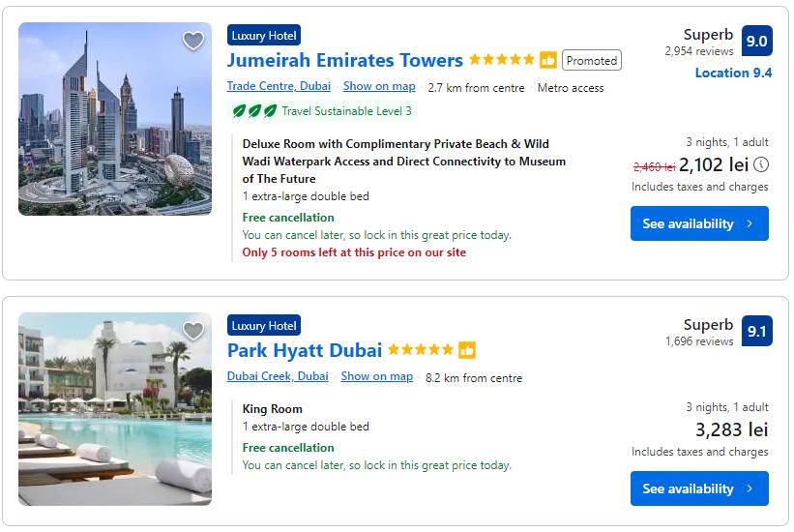The width and height of the screenshot is (794, 532).
Task: See availability for Park Hyatt Dubai
Action: [699, 488]
